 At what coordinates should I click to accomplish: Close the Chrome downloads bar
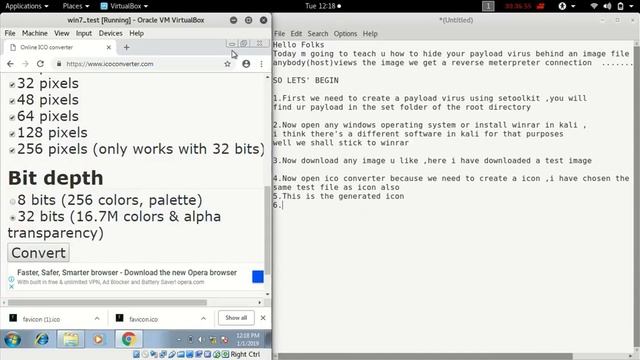coord(263,318)
